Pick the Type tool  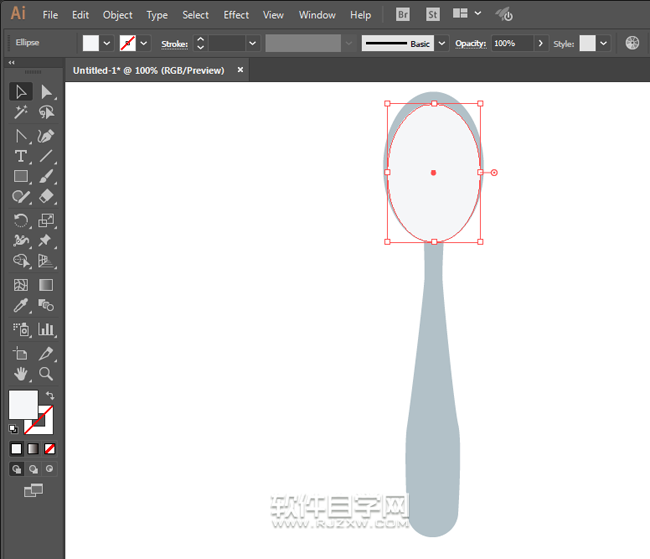click(20, 156)
